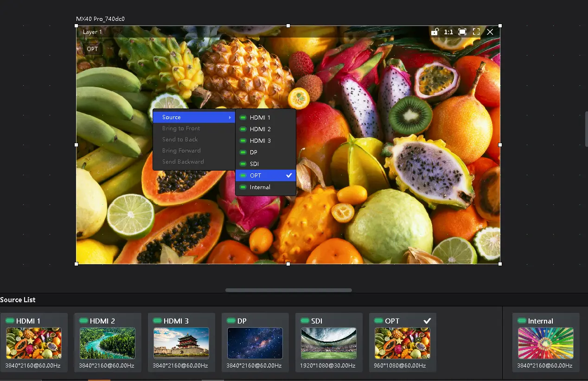Select the DP galaxy source thumbnail
The image size is (588, 381).
pos(255,343)
